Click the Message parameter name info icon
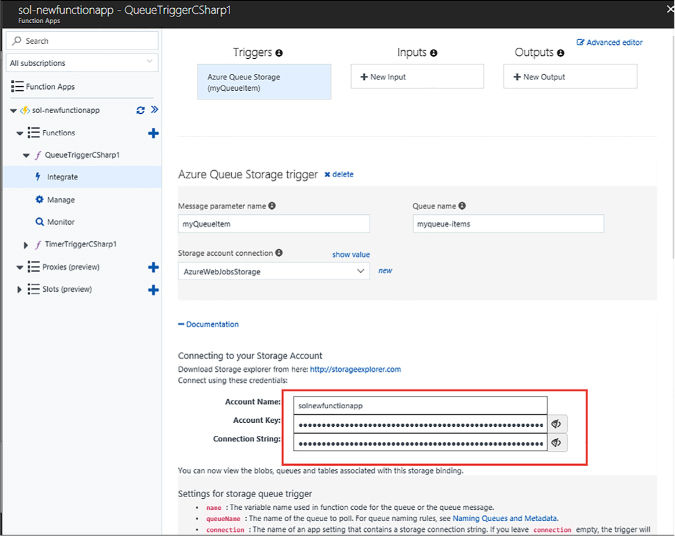 coord(272,206)
